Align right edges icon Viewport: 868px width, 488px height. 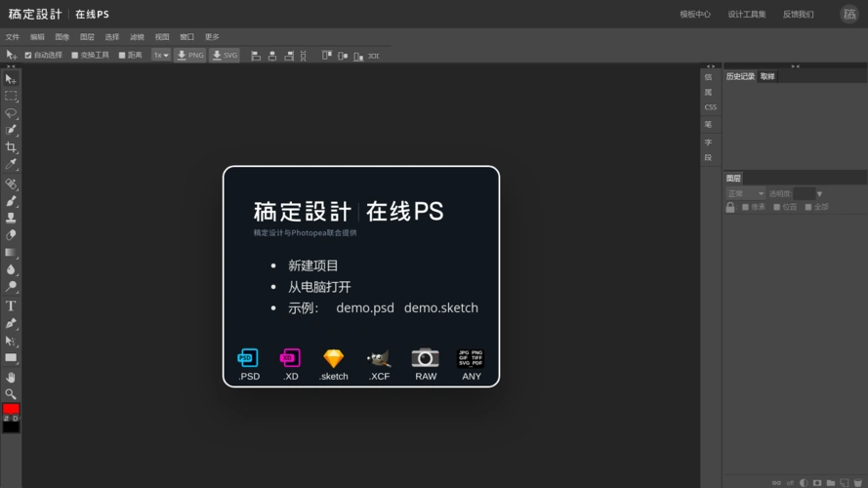coord(289,56)
